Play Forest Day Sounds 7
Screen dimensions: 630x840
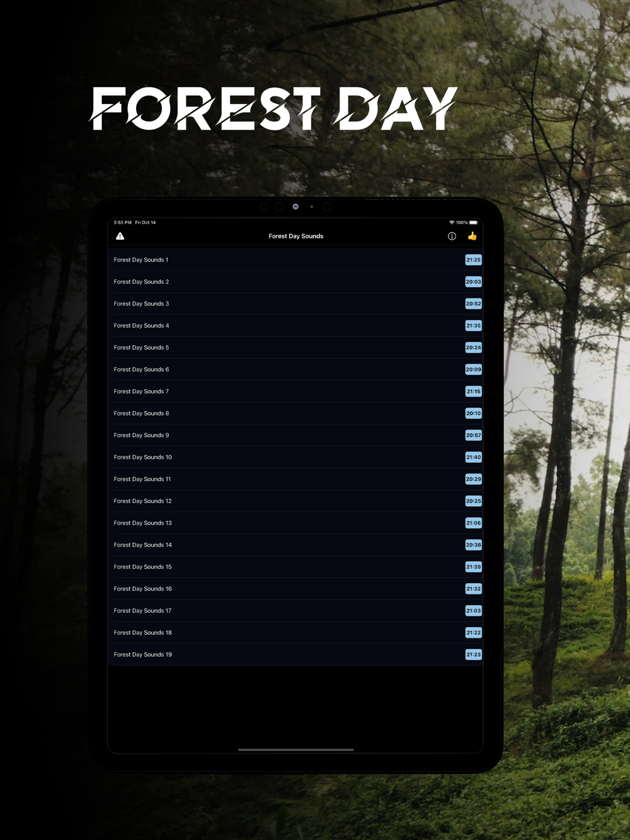pos(295,392)
